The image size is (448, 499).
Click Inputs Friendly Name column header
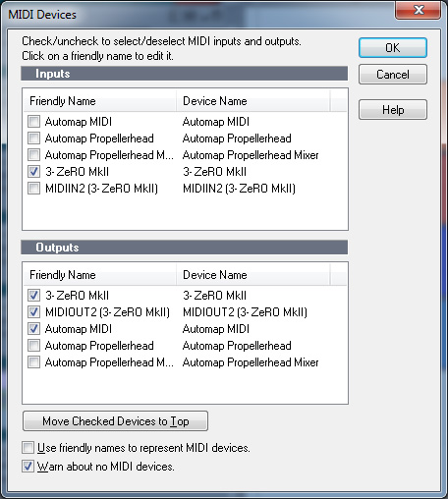click(x=100, y=101)
